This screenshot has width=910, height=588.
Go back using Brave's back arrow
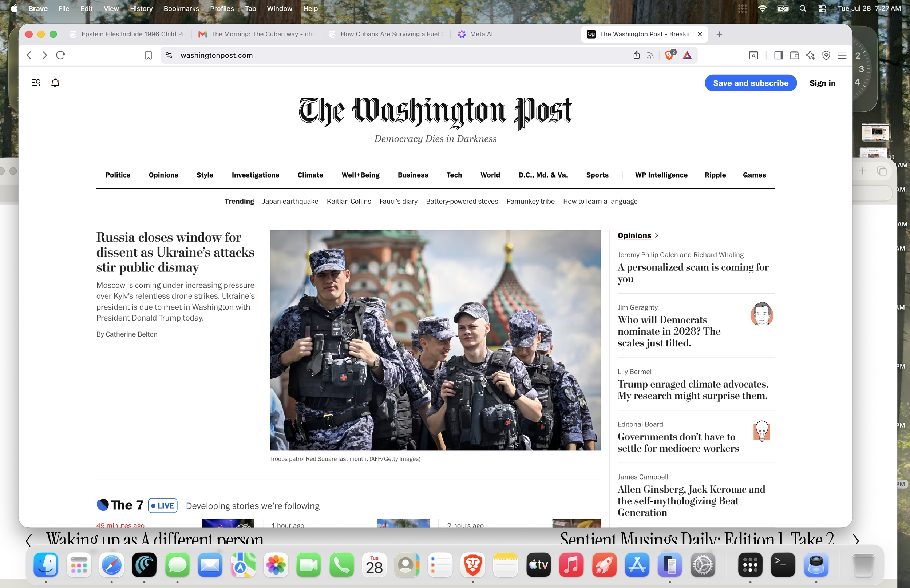(29, 55)
